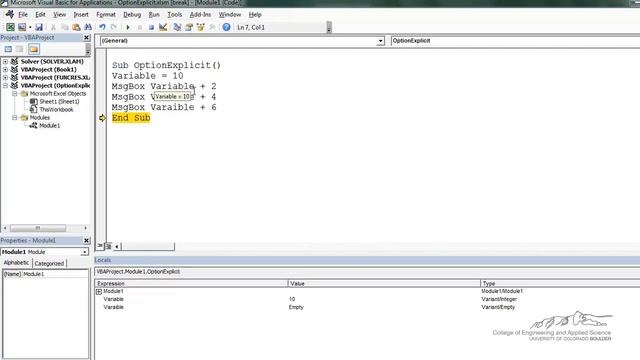Collapse the Microsoft Excel Objects folder
640x360 pixels.
[15, 93]
